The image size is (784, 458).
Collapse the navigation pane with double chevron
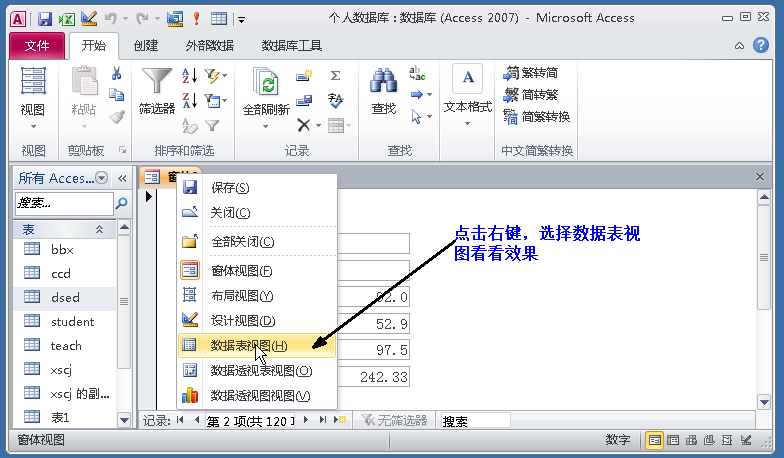click(122, 178)
